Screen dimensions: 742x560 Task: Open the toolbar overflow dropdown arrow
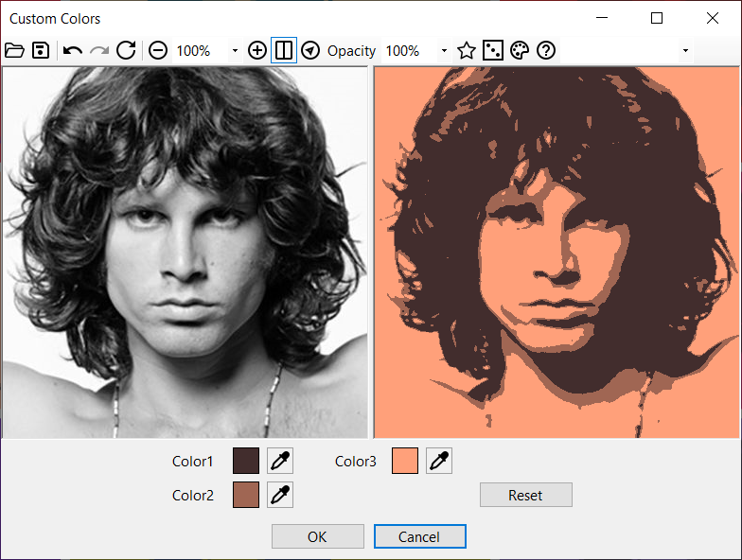click(685, 51)
